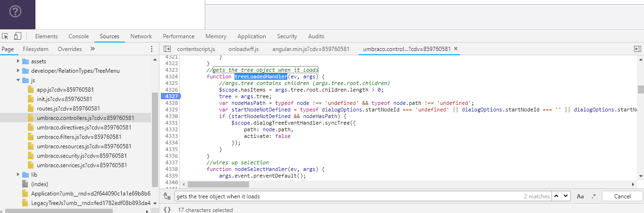Image resolution: width=644 pixels, height=213 pixels.
Task: Open routes.js?cdv=859760581 file
Action: pyautogui.click(x=68, y=109)
